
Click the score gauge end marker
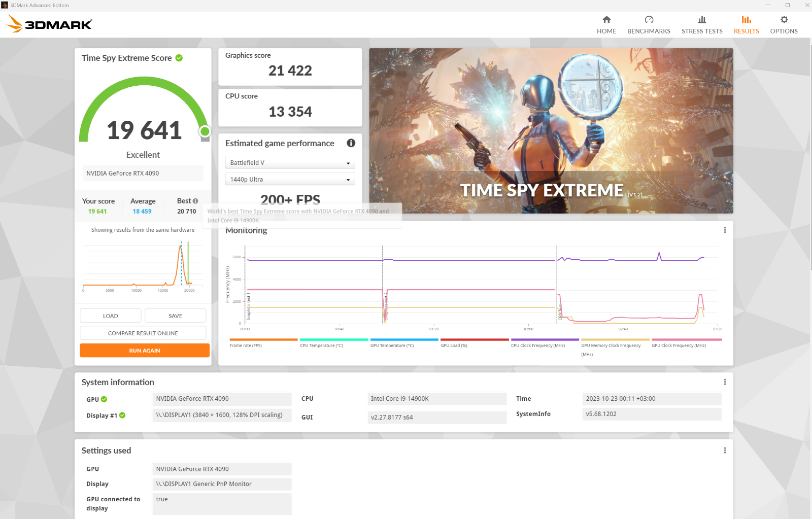pos(205,131)
